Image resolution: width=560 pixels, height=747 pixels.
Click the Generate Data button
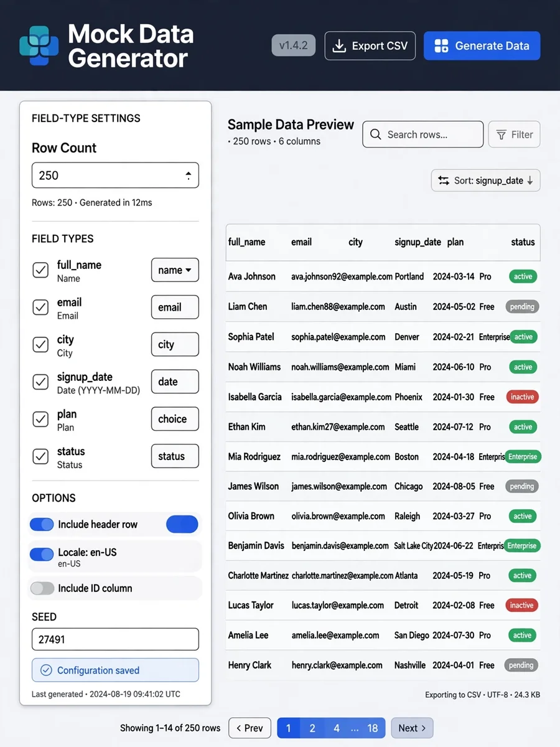point(482,46)
